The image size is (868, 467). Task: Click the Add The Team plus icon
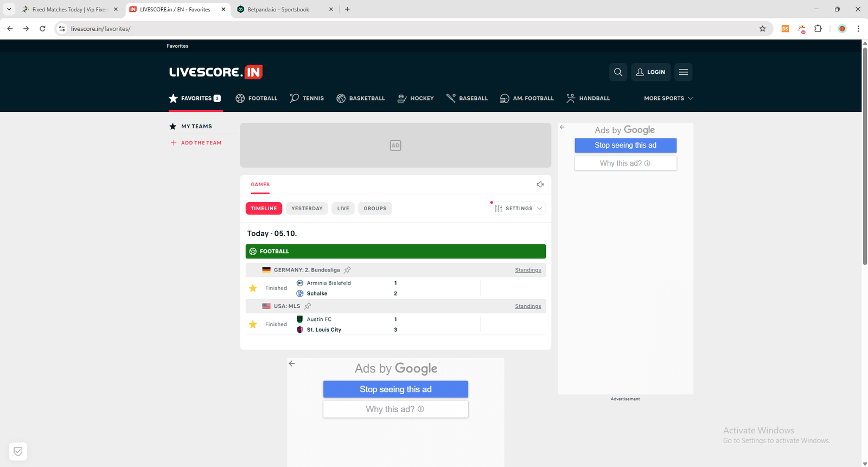(174, 143)
